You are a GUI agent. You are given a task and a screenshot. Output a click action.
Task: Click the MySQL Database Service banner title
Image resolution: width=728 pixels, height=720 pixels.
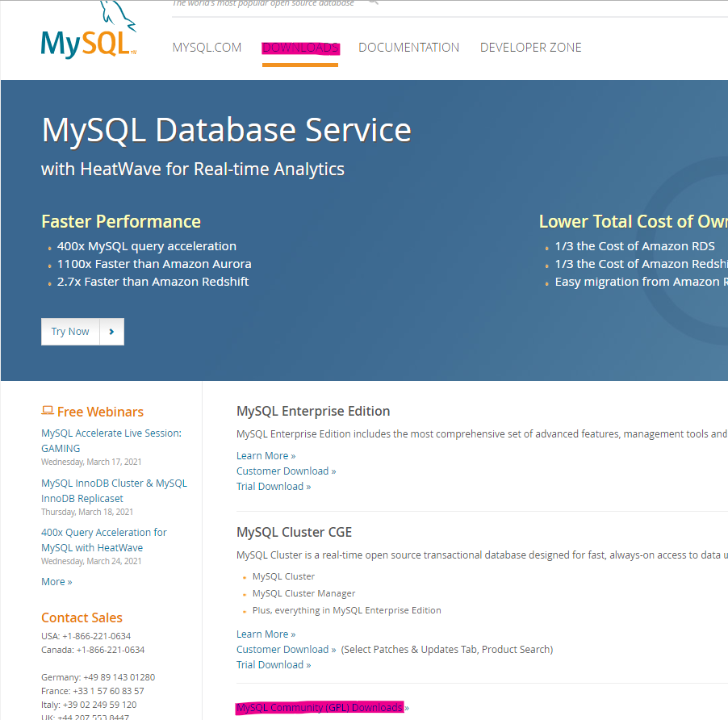(227, 131)
